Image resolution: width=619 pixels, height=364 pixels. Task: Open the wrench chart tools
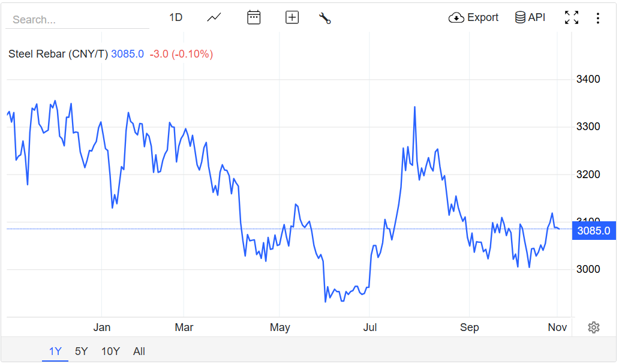tap(325, 18)
